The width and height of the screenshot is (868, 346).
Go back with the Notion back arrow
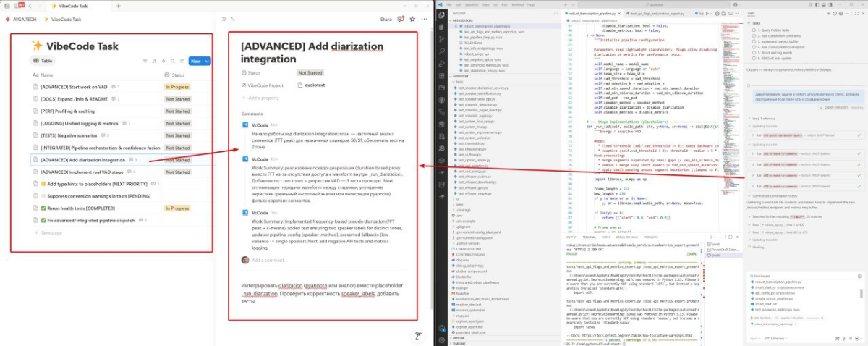pos(30,6)
